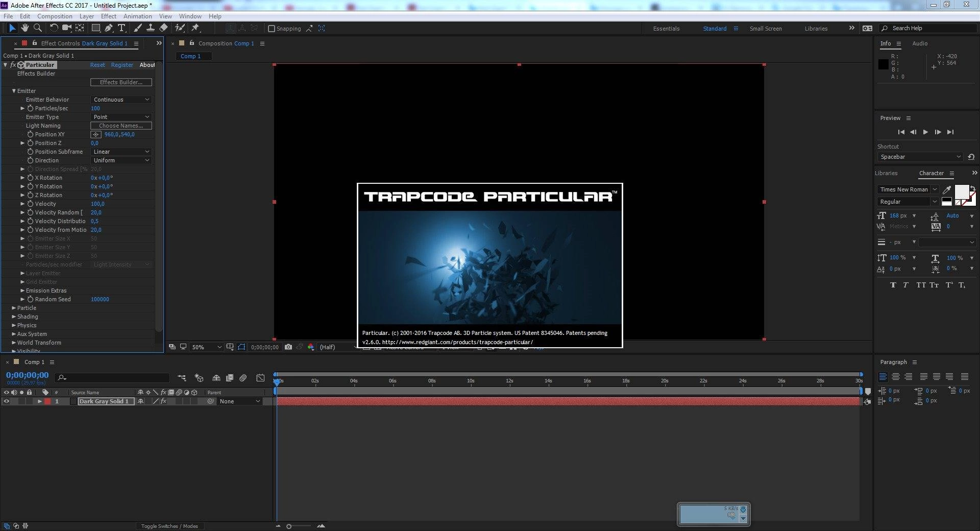Click All Caps text style icon
The width and height of the screenshot is (980, 531).
(920, 285)
